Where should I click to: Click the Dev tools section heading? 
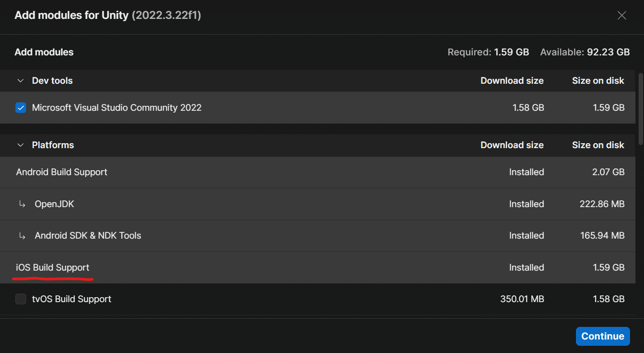pyautogui.click(x=52, y=81)
